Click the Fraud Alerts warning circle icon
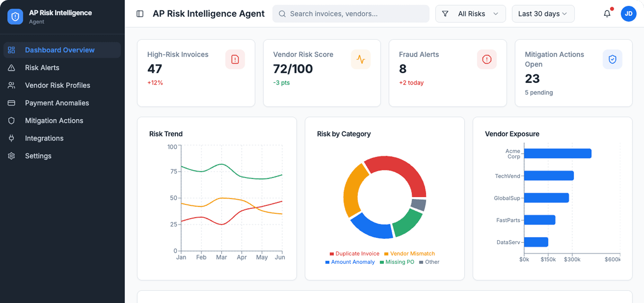 tap(487, 59)
